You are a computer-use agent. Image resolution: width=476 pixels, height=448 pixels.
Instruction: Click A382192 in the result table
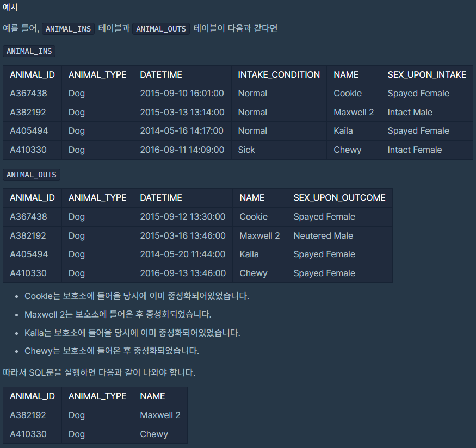pyautogui.click(x=28, y=415)
